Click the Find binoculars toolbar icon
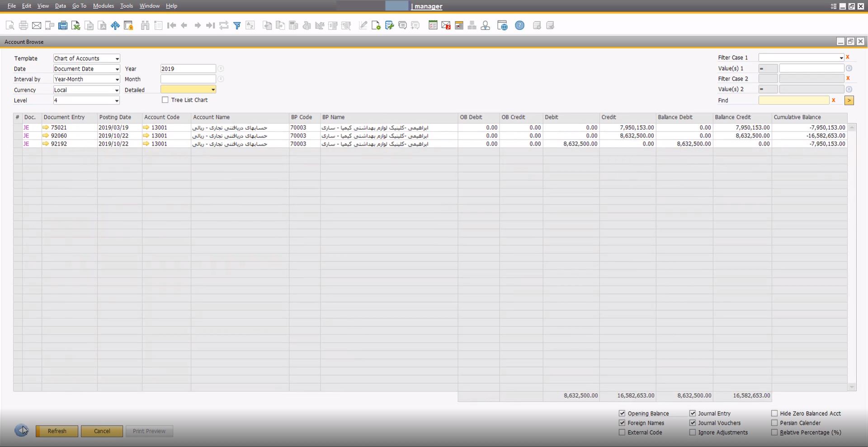This screenshot has width=868, height=447. (x=145, y=25)
